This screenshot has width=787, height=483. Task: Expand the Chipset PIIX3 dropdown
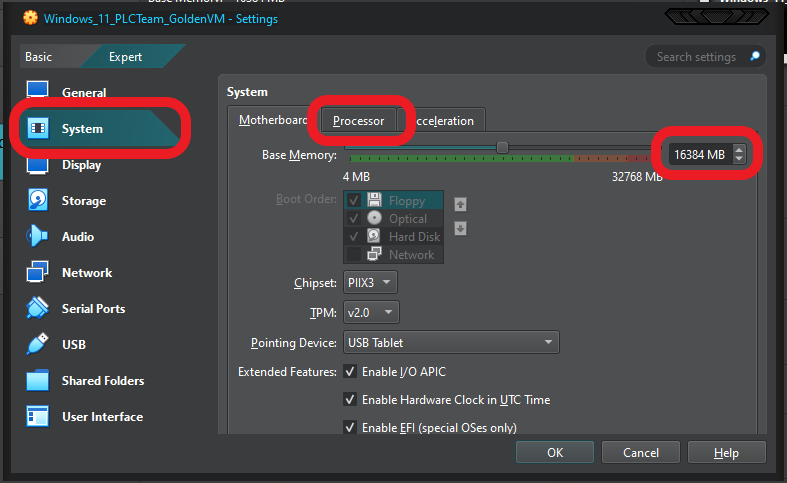pyautogui.click(x=370, y=283)
